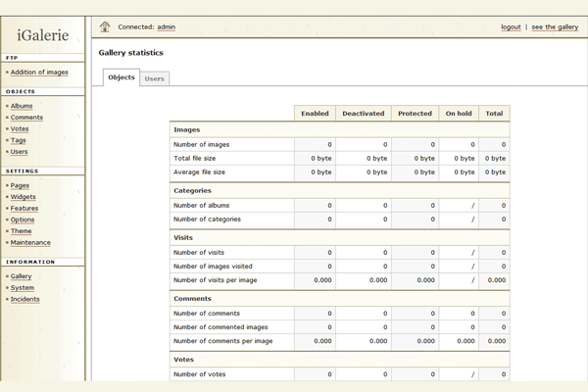Open the Comments sidebar link

click(26, 118)
